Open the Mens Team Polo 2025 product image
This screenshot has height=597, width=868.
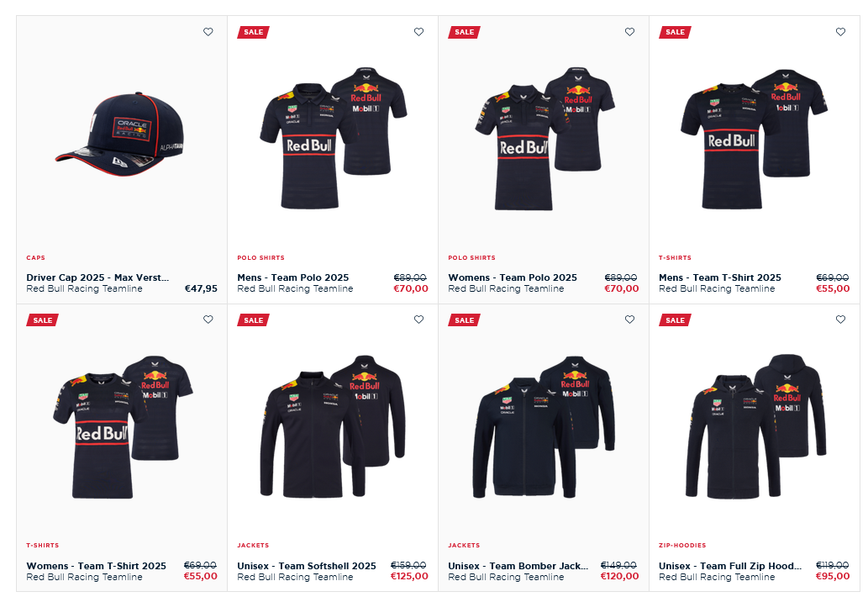click(334, 138)
